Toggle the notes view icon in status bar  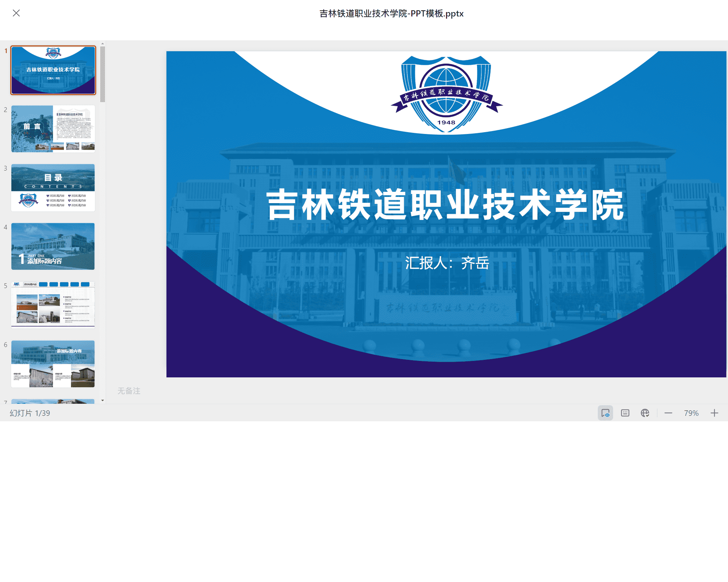(x=605, y=413)
